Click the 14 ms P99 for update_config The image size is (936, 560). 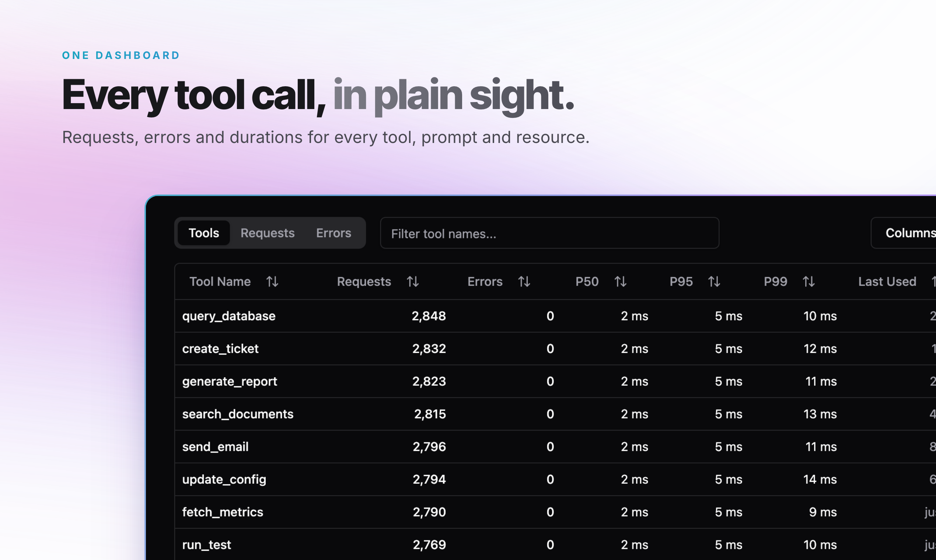[x=820, y=480]
